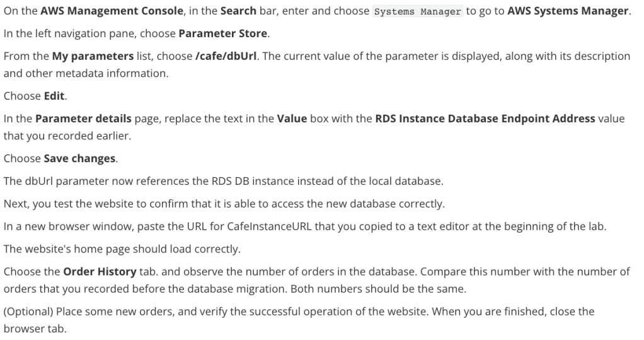Click the bold 'Save changes' text

click(x=79, y=158)
